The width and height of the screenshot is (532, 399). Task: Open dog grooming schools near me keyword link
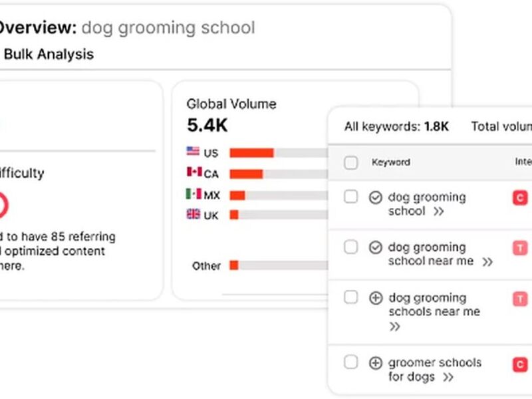pos(434,305)
